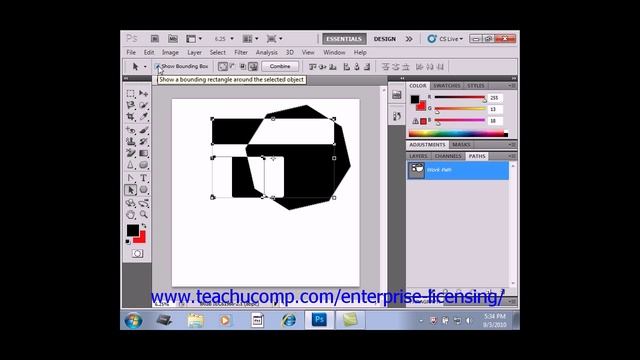The height and width of the screenshot is (360, 640).
Task: Reset default foreground and background colors
Action: pyautogui.click(x=128, y=242)
